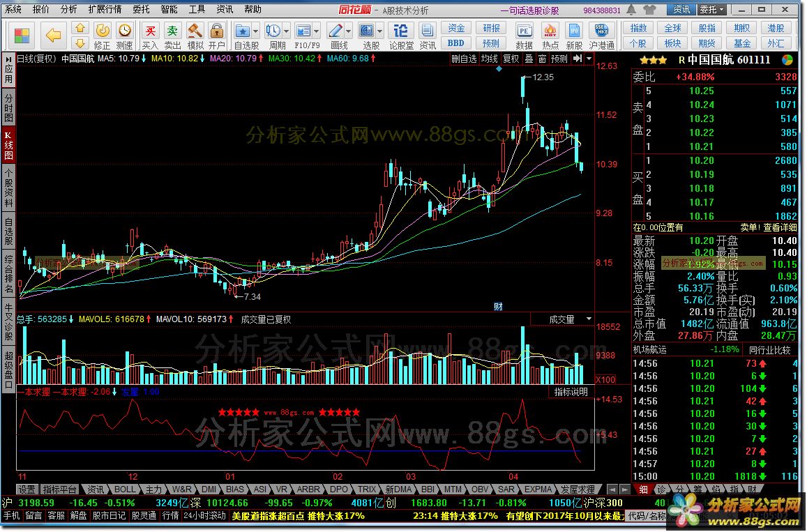
Task: Click the 港股 market button
Action: pos(776,29)
